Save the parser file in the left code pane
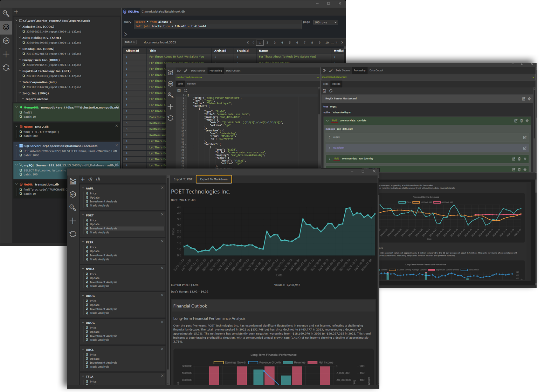This screenshot has height=392, width=551. point(179,90)
